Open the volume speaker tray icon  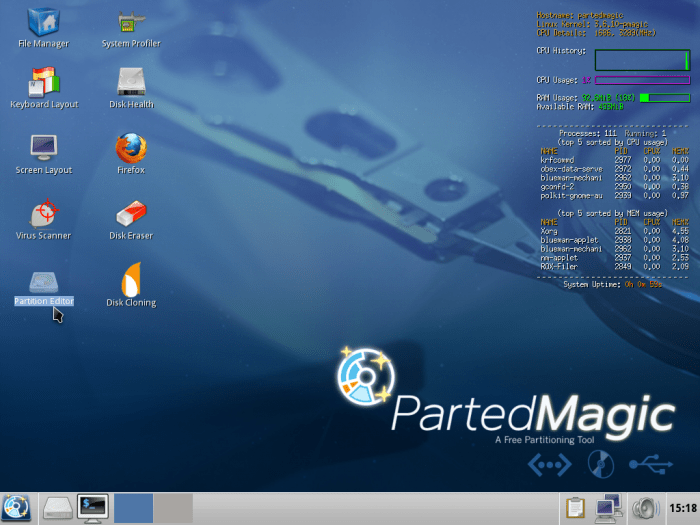646,508
